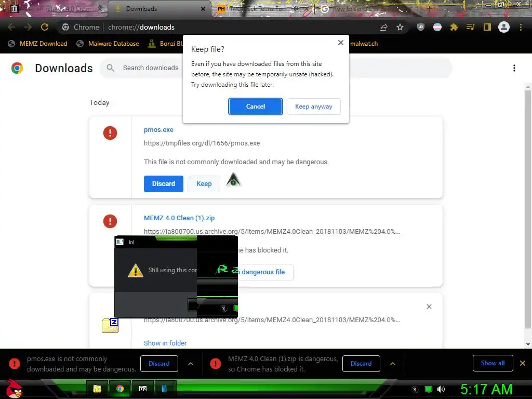532x399 pixels.
Task: Close the Keep file dialog with X
Action: coord(341,43)
